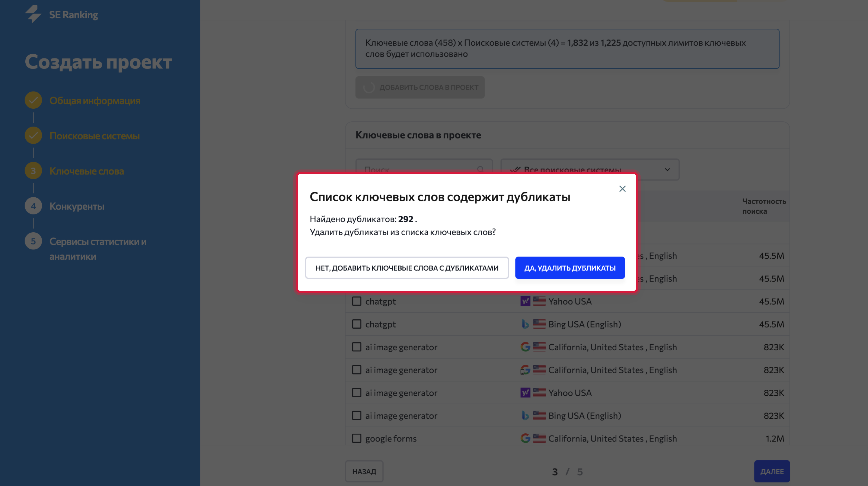Click US flag in chatgpt Bing USA row
Image resolution: width=868 pixels, height=486 pixels.
pyautogui.click(x=539, y=324)
